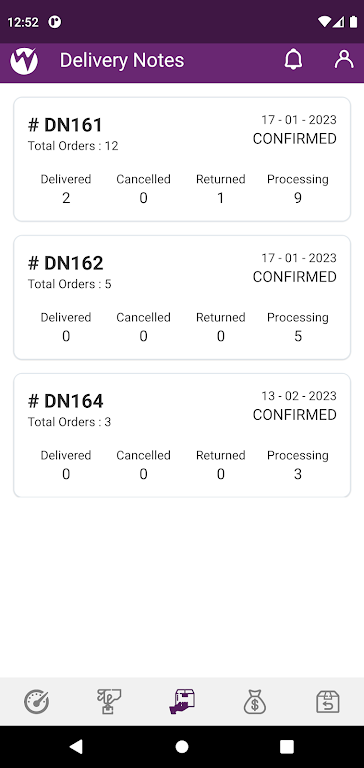Select the delivery notes hand-box tab

182,701
